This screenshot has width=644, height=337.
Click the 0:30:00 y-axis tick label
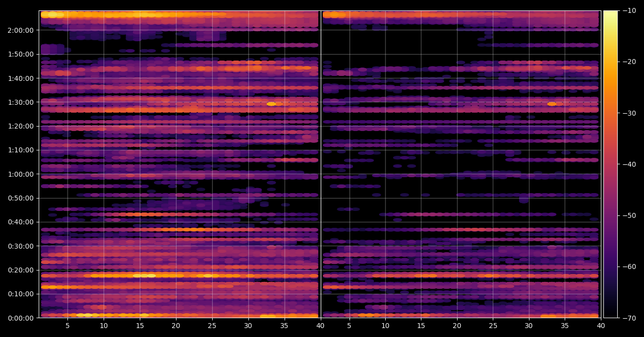pyautogui.click(x=21, y=246)
